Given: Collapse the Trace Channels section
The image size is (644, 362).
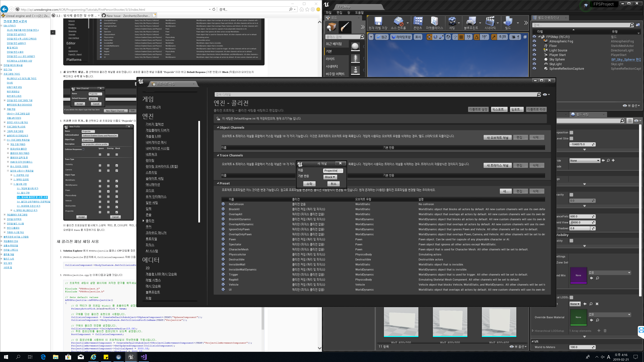Looking at the screenshot, I should (218, 155).
